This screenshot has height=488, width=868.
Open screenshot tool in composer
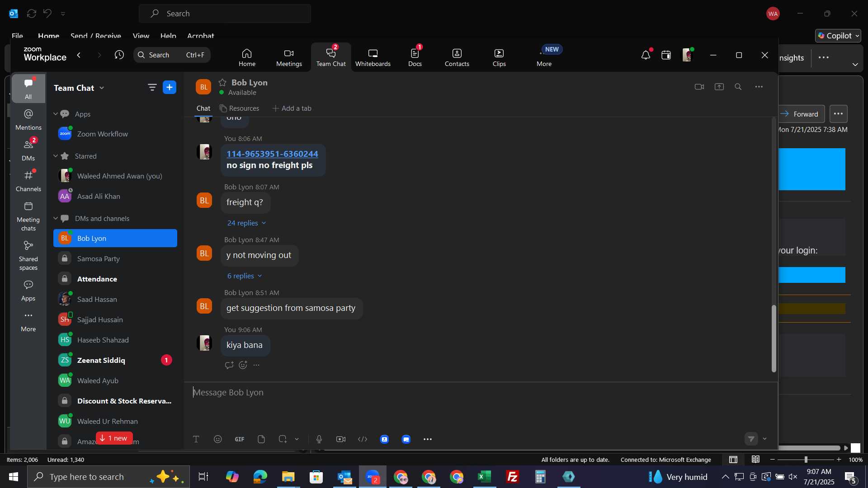[x=283, y=439]
